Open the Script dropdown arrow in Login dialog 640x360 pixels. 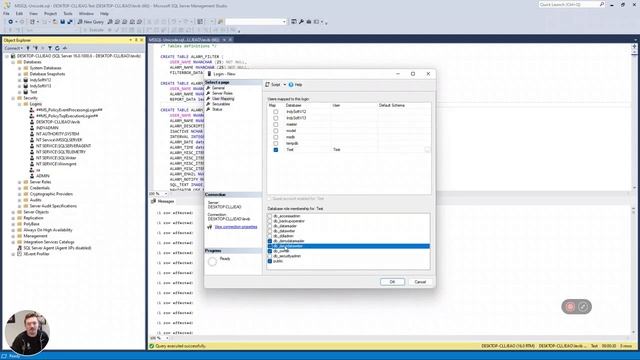pyautogui.click(x=284, y=84)
